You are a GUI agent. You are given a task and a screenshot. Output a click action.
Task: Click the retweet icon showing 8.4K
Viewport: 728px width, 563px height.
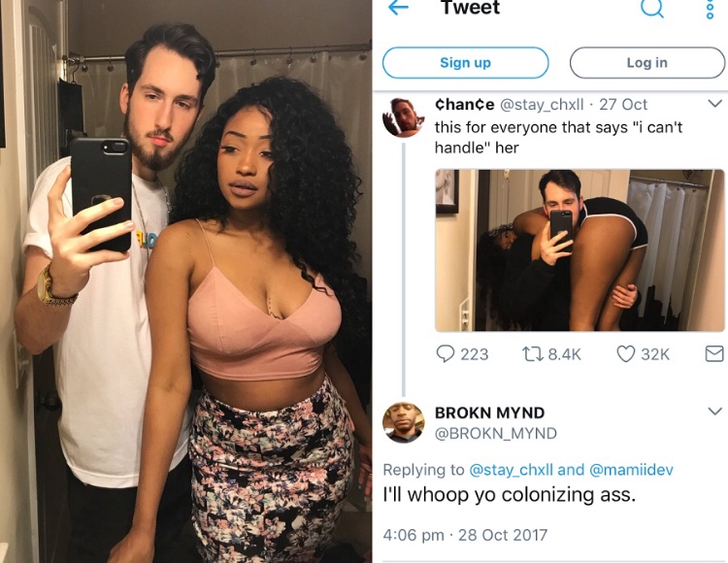coord(531,354)
